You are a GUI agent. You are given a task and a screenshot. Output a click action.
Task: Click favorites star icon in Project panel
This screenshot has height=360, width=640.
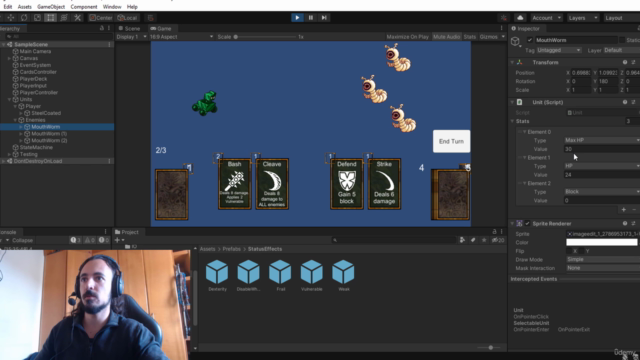(484, 240)
